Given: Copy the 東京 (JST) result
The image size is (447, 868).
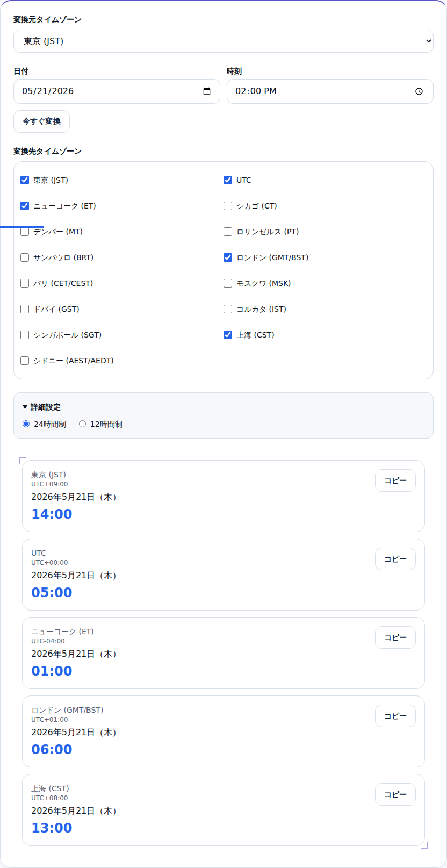Looking at the screenshot, I should 395,480.
